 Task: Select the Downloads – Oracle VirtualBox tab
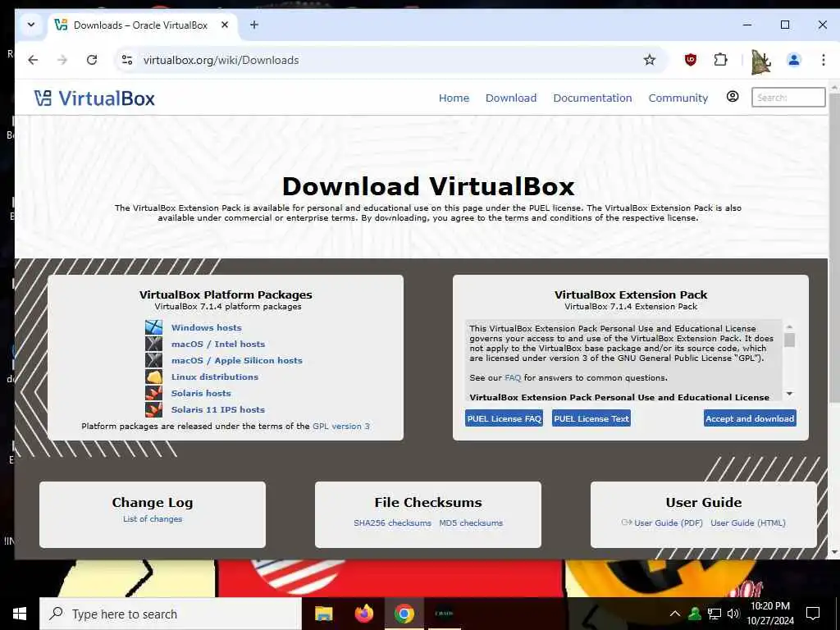[x=140, y=25]
